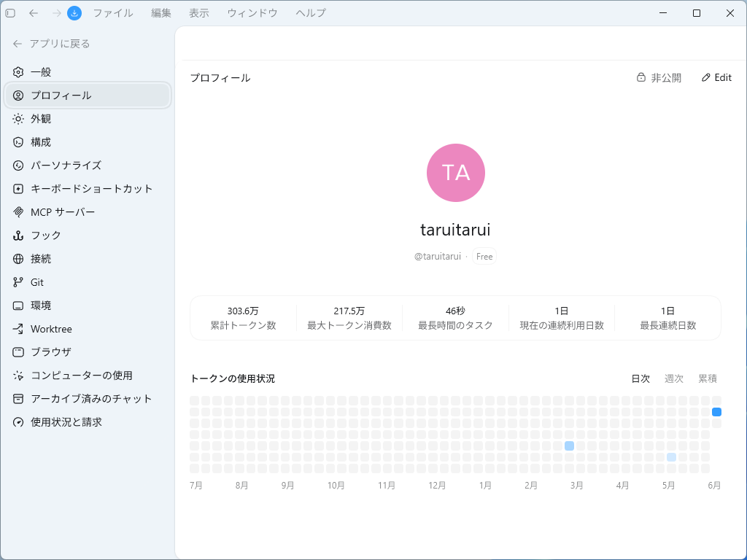
Task: Switch token usage to 週次 view
Action: point(674,378)
